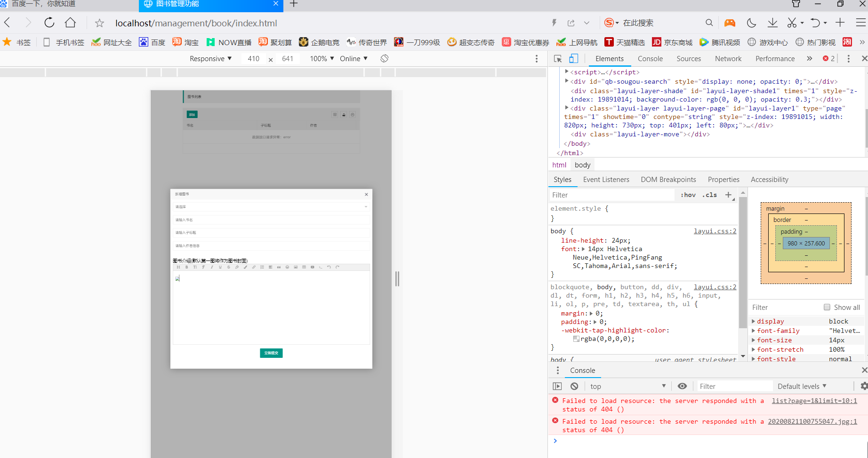
Task: Click the browser address bar URL
Action: coord(196,23)
